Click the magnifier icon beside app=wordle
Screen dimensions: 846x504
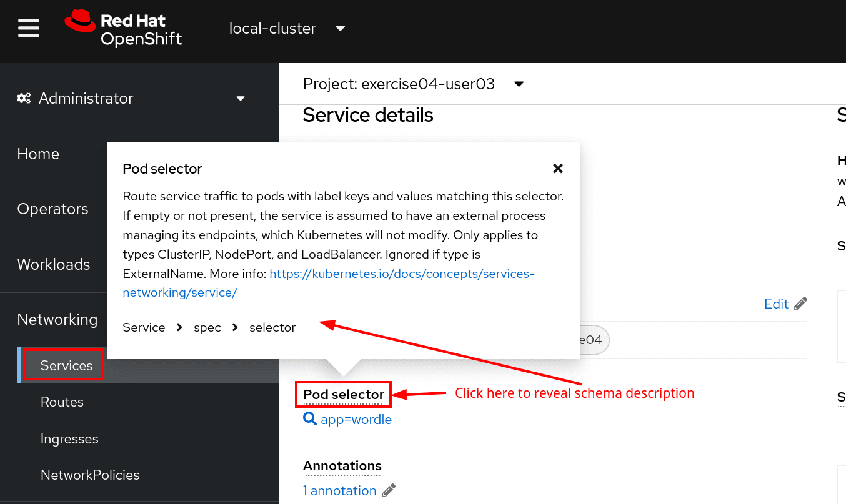click(x=309, y=419)
